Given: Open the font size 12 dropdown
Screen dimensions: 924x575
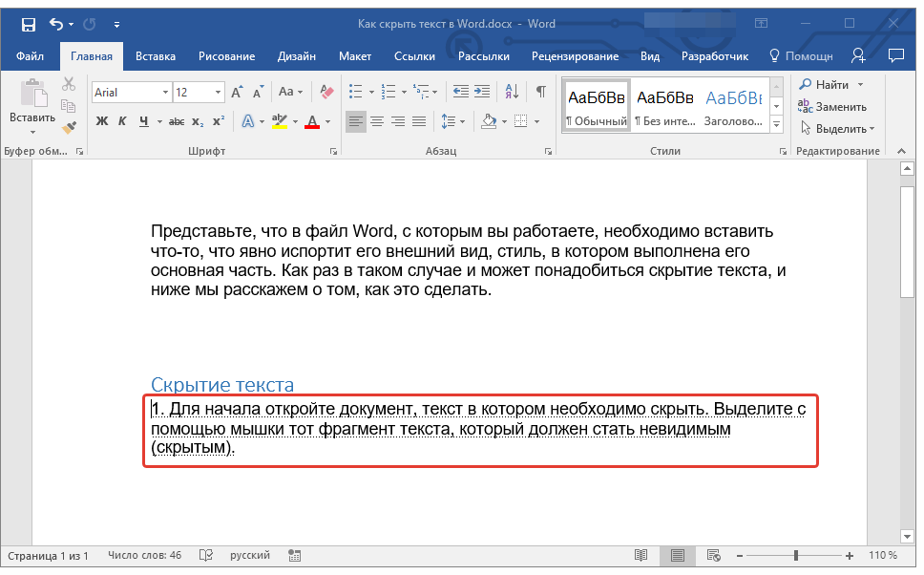Looking at the screenshot, I should 218,93.
